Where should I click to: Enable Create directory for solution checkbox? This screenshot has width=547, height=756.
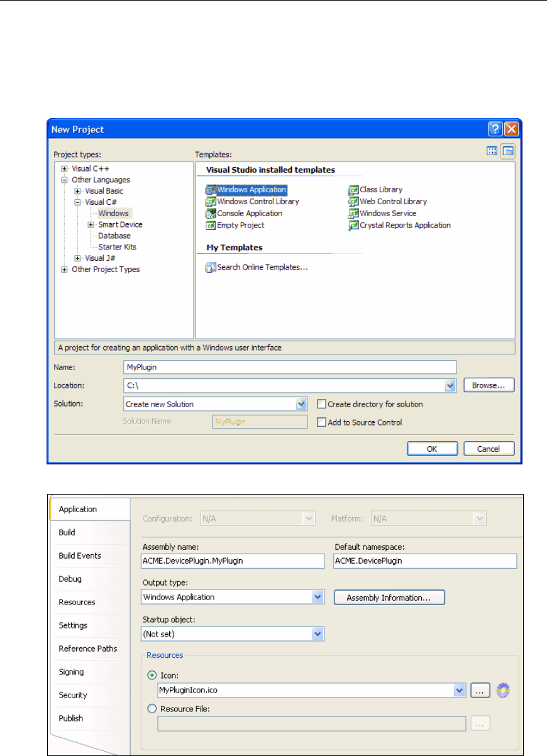(x=321, y=405)
